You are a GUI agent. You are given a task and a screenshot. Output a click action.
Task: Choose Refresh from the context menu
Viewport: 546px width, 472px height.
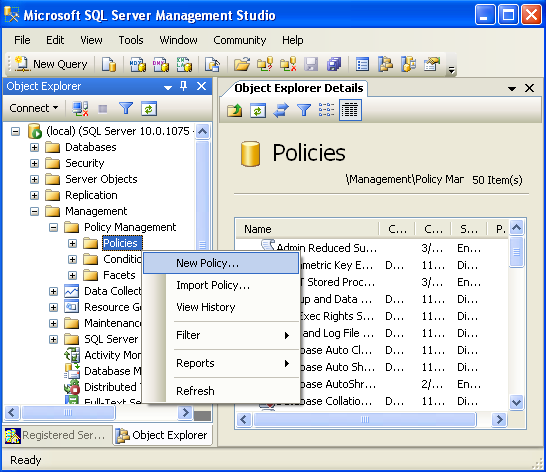point(221,391)
